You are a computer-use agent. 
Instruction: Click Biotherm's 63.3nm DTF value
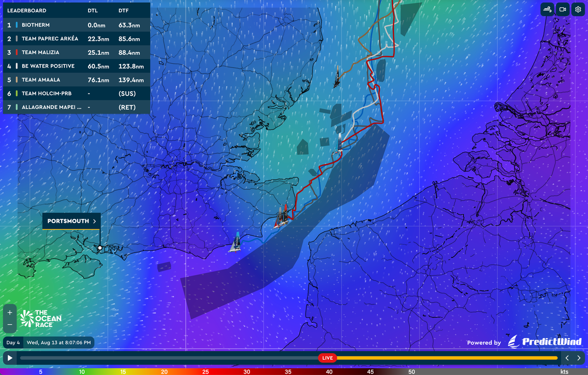[130, 25]
